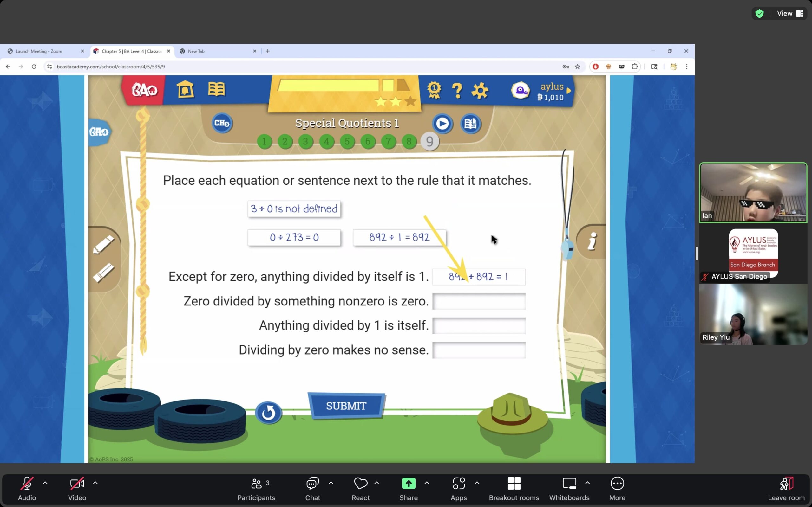Expand audio options arrow next to Audio

point(45,483)
